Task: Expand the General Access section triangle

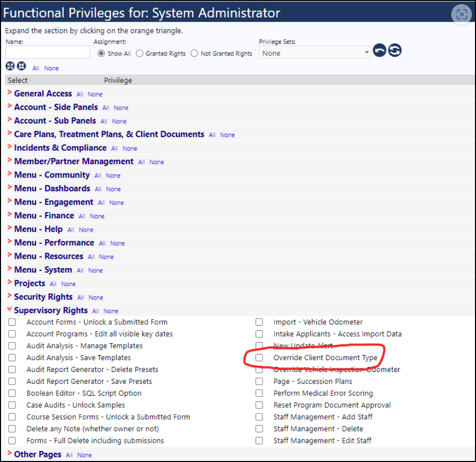Action: tap(10, 92)
